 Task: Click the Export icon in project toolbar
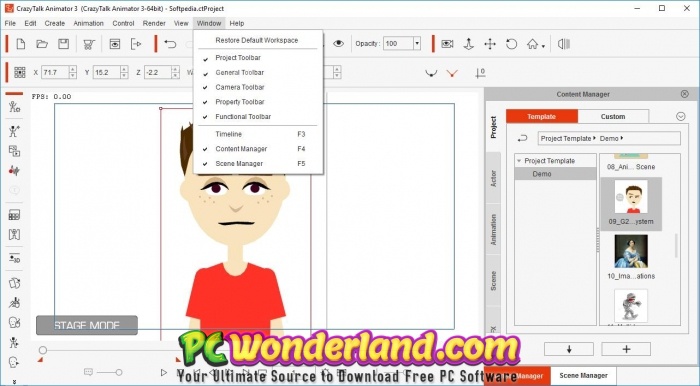coord(136,44)
